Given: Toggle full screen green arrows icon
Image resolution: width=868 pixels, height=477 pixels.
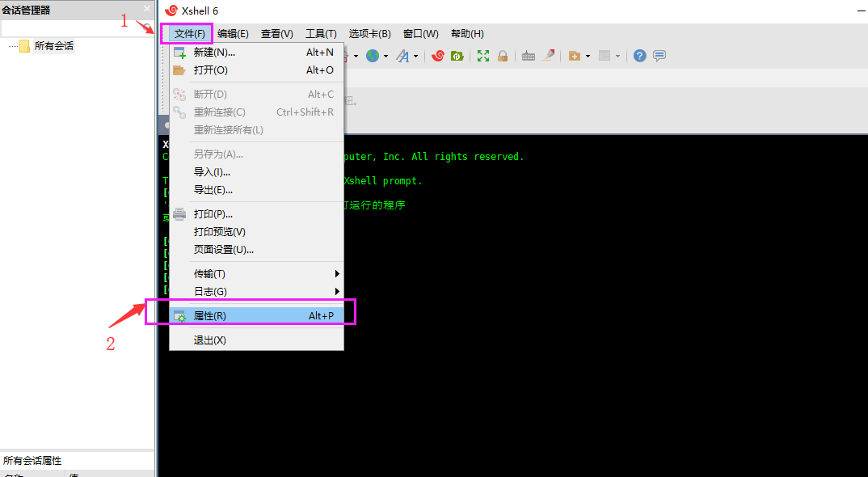Looking at the screenshot, I should 483,56.
